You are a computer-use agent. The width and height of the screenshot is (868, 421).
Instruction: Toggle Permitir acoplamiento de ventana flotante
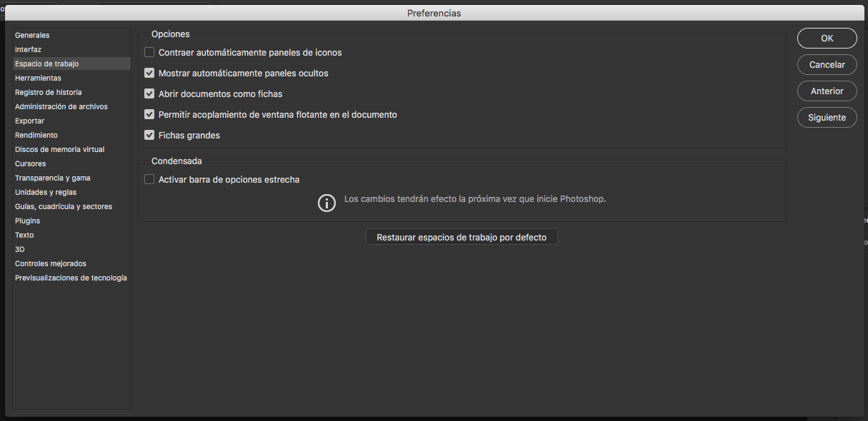149,114
